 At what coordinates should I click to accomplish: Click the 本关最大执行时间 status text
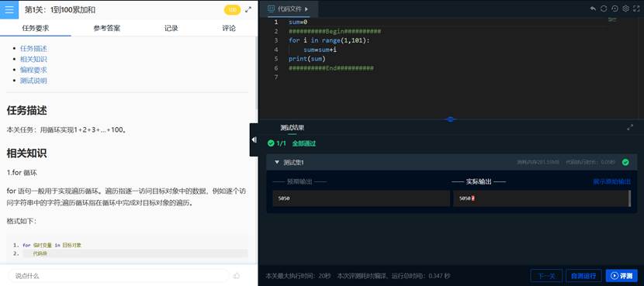pyautogui.click(x=298, y=276)
